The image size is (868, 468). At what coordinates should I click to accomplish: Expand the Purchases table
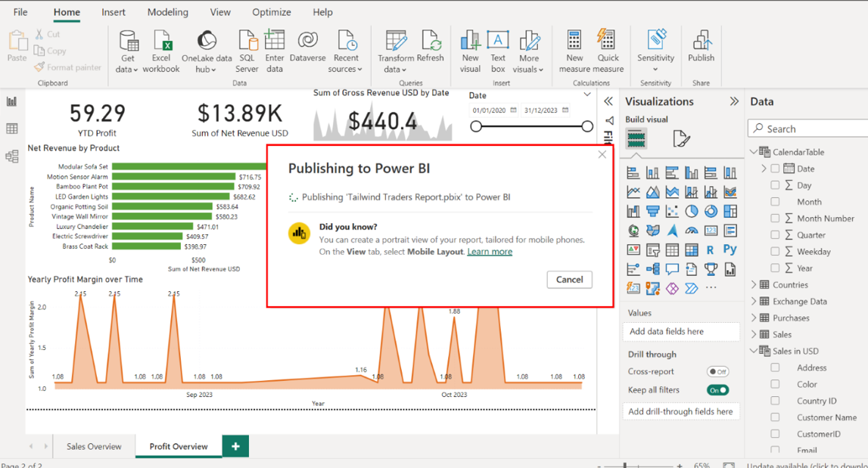pyautogui.click(x=754, y=318)
